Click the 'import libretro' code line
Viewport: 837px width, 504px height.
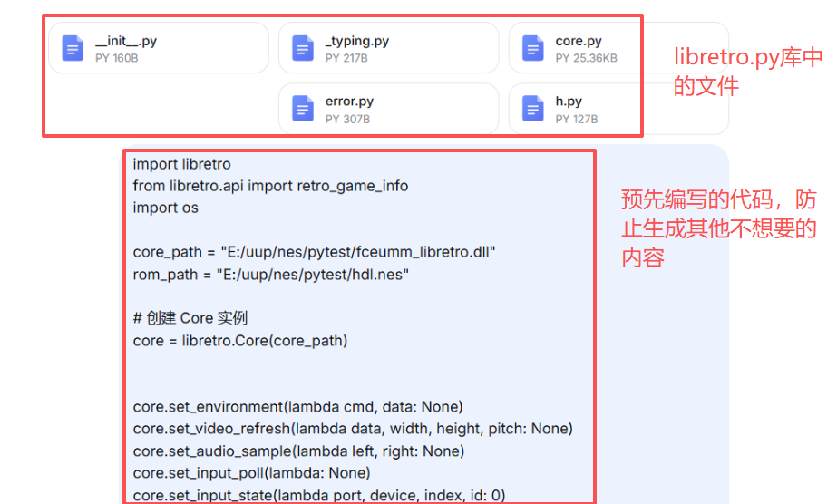point(182,164)
